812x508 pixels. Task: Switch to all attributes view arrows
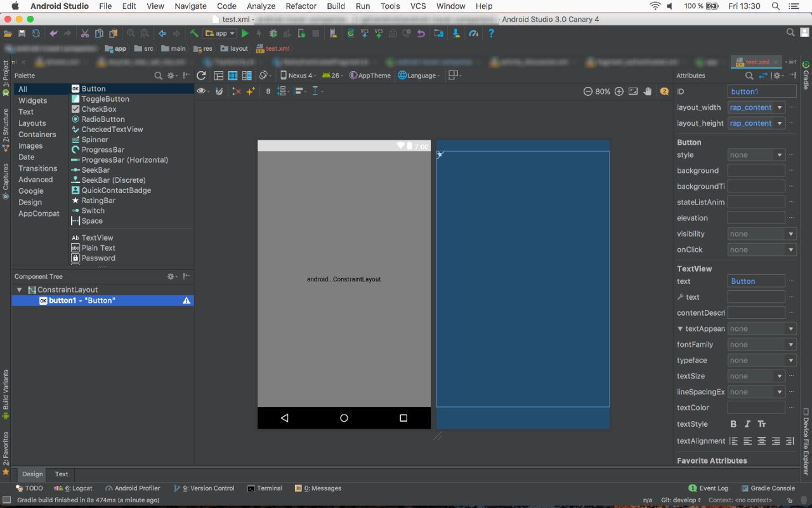click(763, 76)
